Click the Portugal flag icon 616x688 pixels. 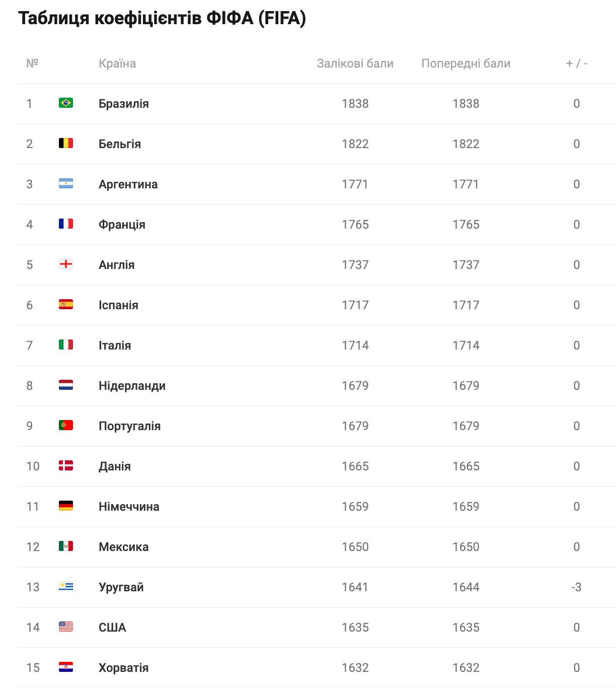click(66, 425)
